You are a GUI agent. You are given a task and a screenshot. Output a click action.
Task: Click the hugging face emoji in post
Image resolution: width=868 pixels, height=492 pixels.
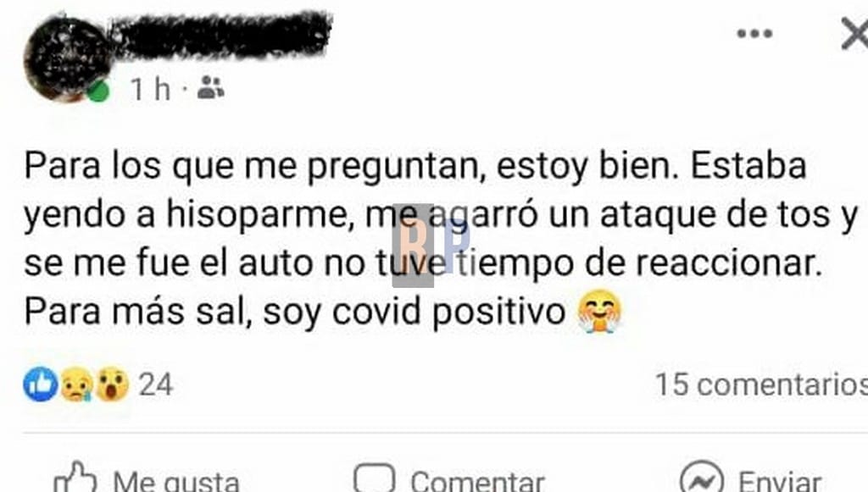coord(599,312)
